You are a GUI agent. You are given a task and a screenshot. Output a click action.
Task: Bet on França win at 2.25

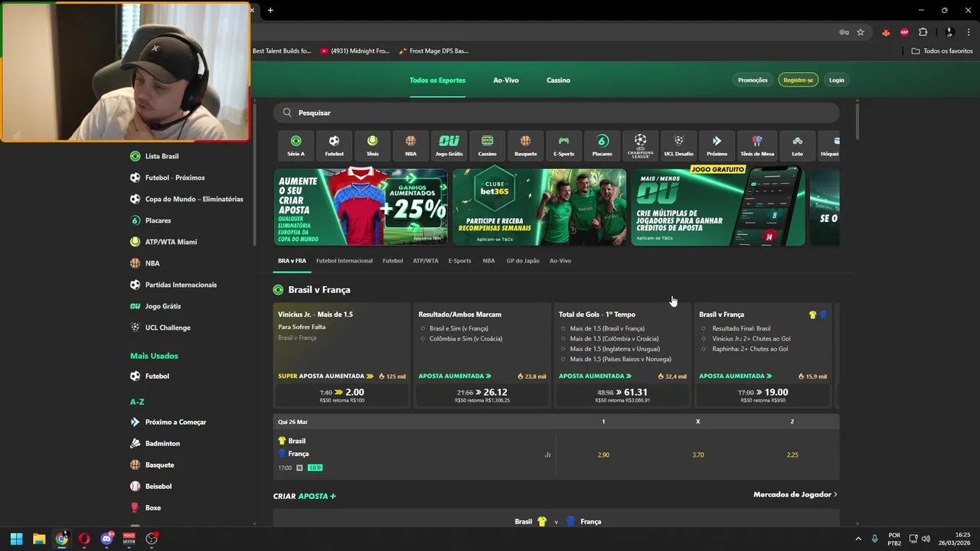(x=792, y=455)
